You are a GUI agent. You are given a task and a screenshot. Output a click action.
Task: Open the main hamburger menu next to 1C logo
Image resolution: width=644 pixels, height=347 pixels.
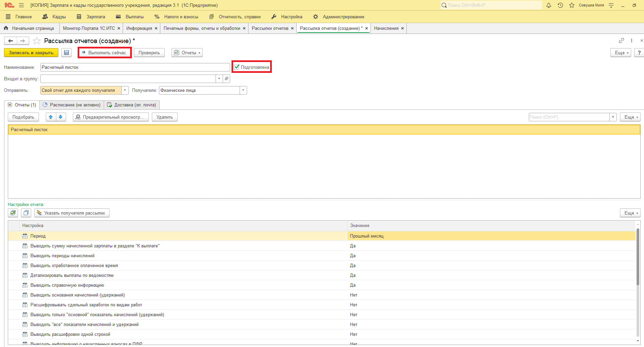coord(21,5)
